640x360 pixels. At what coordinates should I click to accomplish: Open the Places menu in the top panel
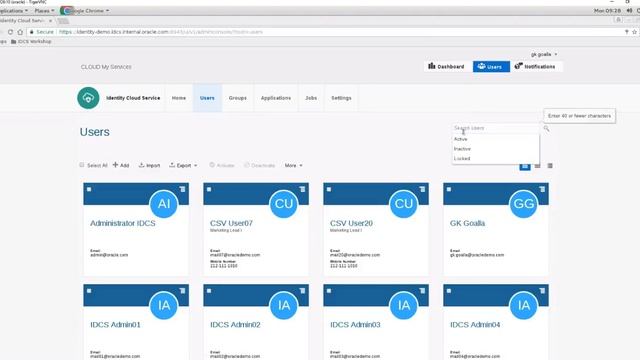point(44,11)
